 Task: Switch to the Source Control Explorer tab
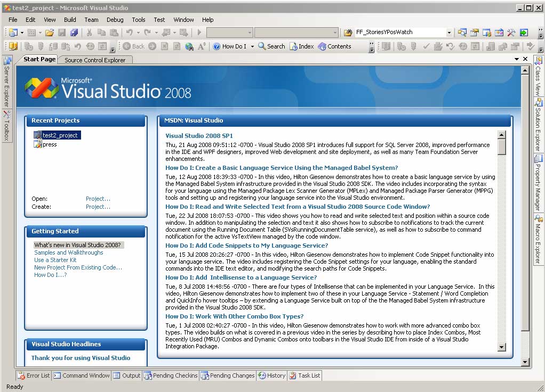[95, 60]
